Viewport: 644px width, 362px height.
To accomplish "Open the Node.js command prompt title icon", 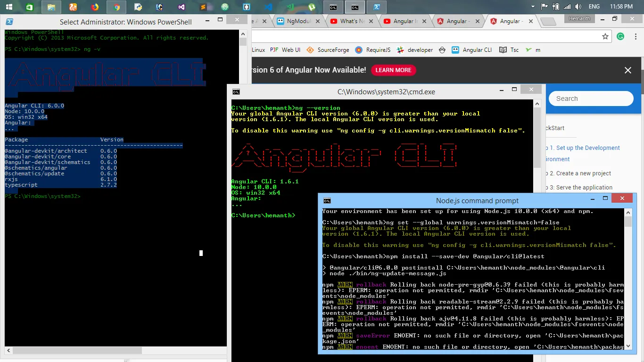I will 327,200.
